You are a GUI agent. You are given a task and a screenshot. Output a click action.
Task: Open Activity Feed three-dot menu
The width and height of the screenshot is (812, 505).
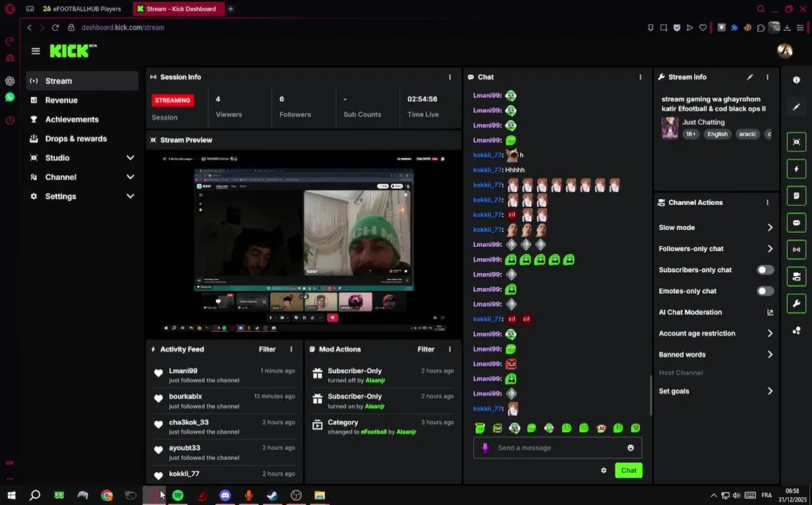(291, 349)
